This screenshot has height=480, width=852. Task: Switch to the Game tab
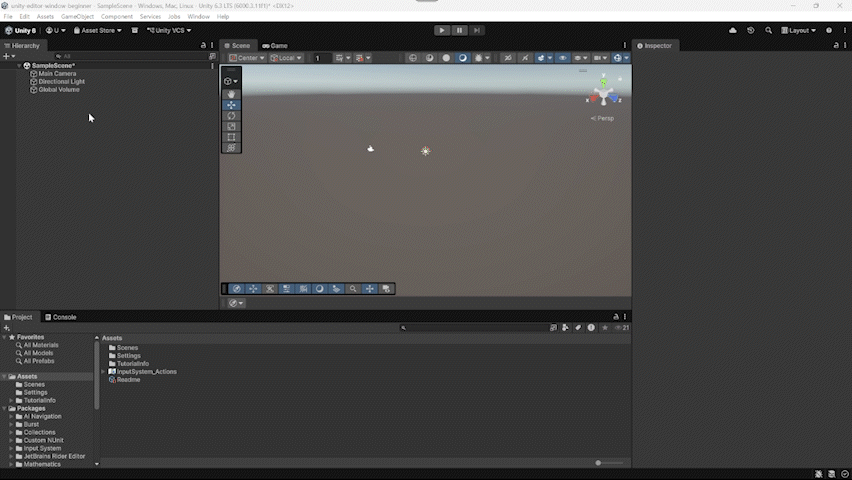[275, 45]
